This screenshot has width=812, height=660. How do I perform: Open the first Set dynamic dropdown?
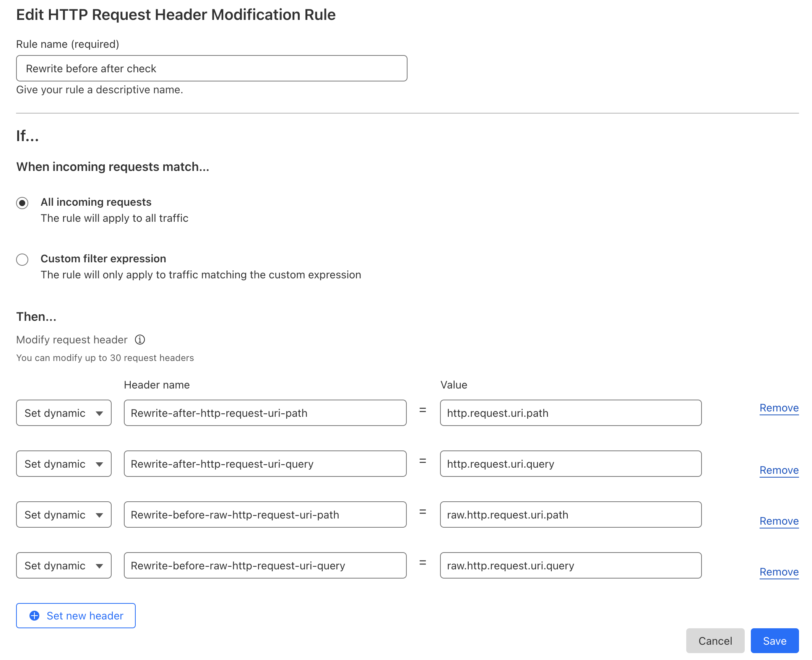tap(64, 413)
